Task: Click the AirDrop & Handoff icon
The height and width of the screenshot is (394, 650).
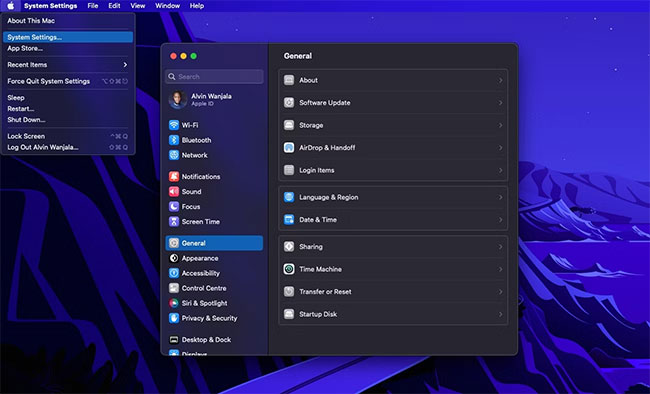Action: click(289, 147)
